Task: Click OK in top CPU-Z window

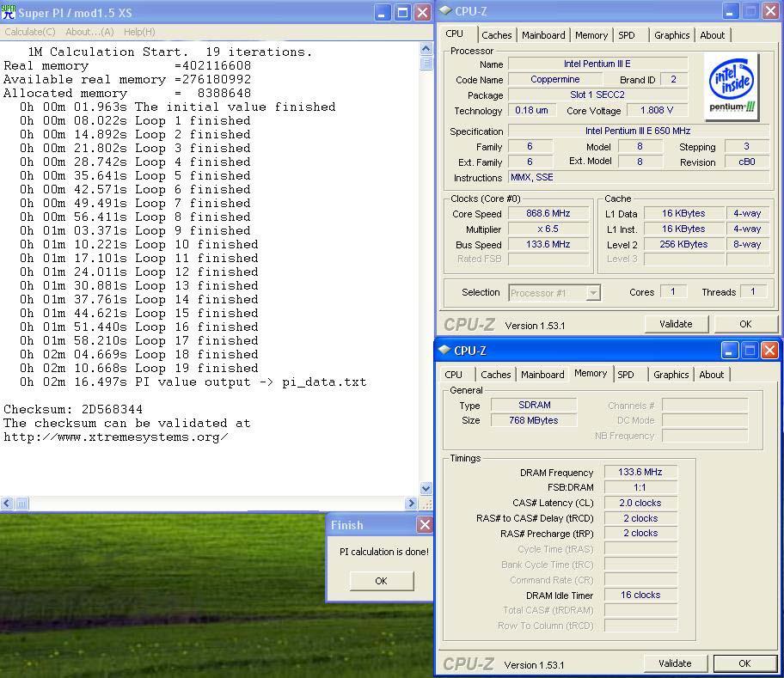Action: pyautogui.click(x=745, y=324)
